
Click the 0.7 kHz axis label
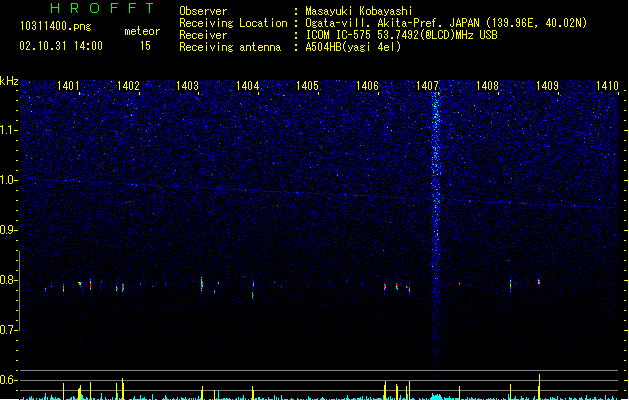coord(8,330)
